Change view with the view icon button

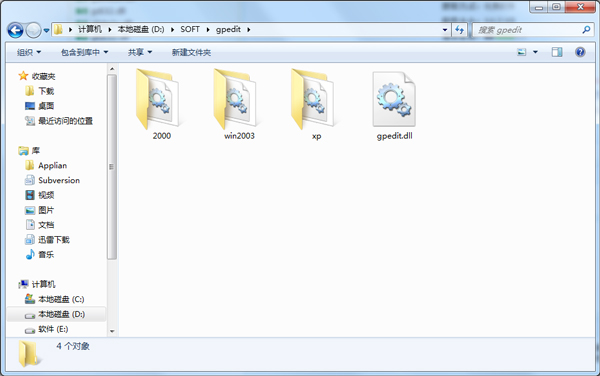coord(522,52)
